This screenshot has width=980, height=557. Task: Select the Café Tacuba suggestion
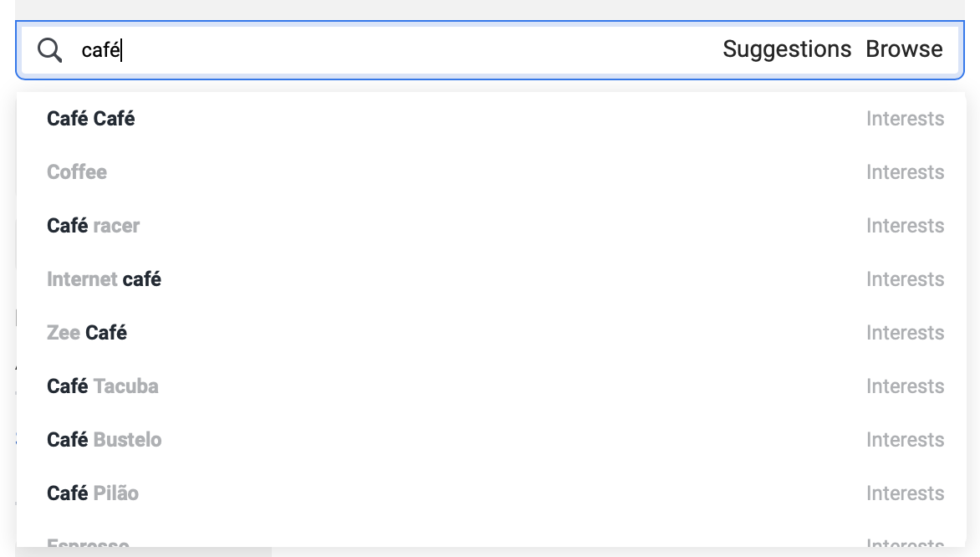point(103,386)
